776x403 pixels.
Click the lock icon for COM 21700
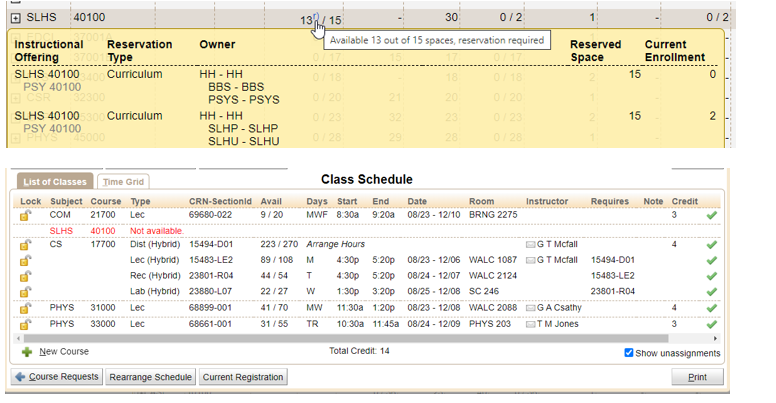[x=27, y=215]
